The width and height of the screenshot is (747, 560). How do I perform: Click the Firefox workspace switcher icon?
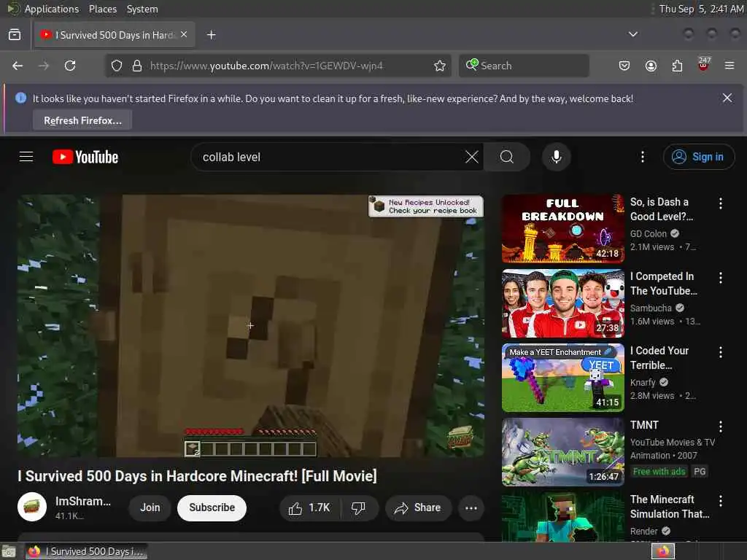pyautogui.click(x=663, y=551)
